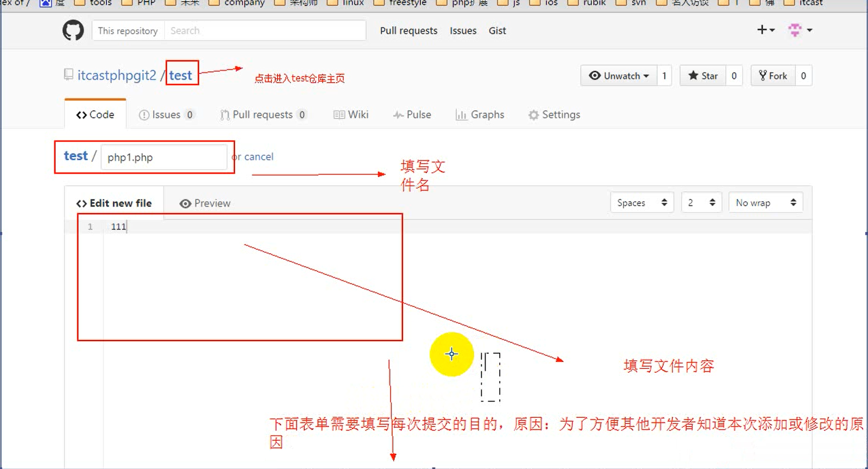This screenshot has width=868, height=469.
Task: Open the ios bookmarks folder
Action: click(544, 3)
